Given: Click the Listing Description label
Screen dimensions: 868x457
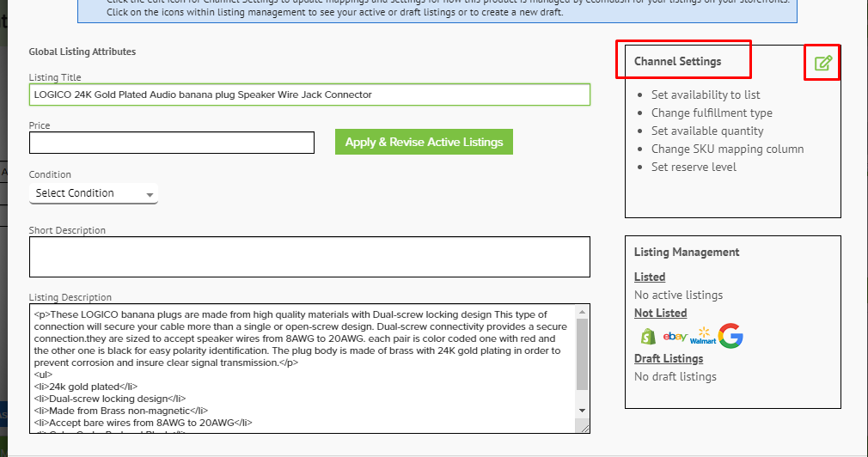Looking at the screenshot, I should [x=70, y=298].
